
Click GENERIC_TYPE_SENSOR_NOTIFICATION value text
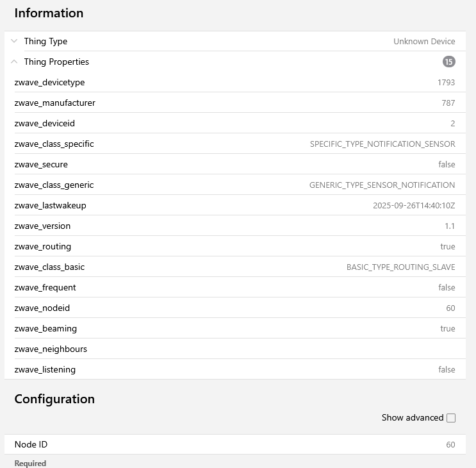pyautogui.click(x=382, y=185)
